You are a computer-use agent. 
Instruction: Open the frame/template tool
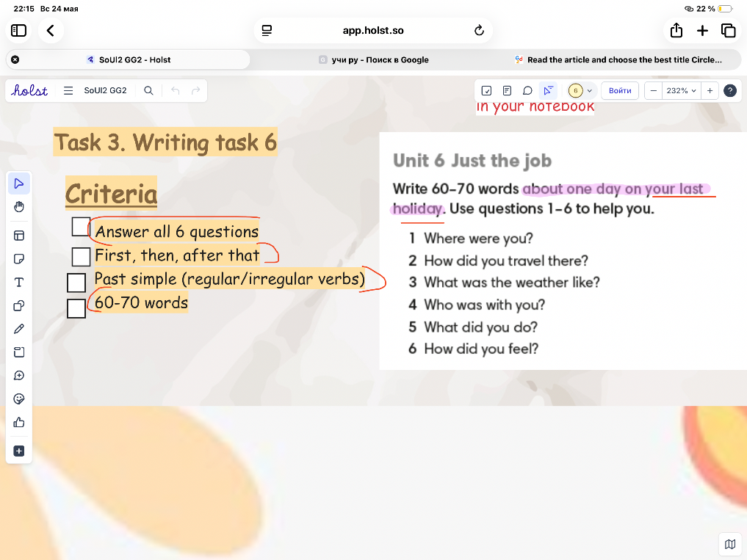point(19,236)
